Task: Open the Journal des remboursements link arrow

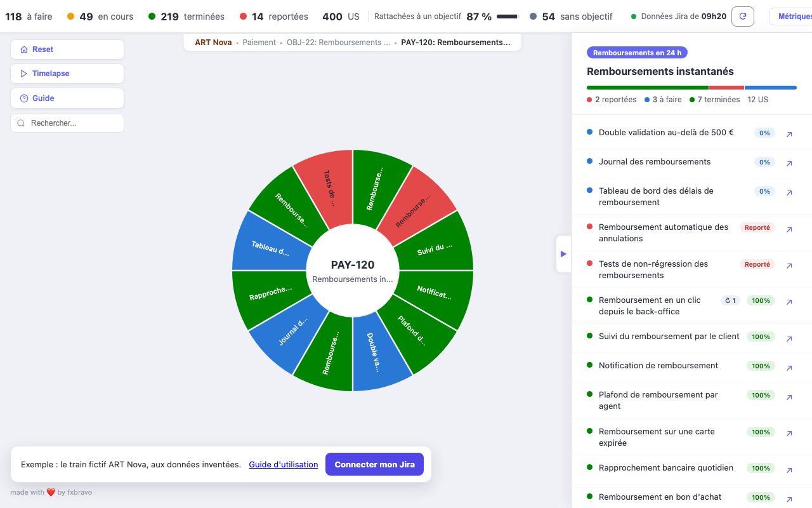Action: click(789, 163)
